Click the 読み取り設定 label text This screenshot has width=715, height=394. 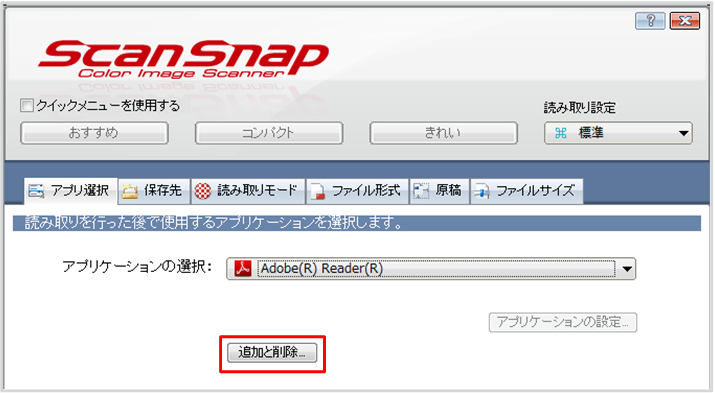(580, 108)
